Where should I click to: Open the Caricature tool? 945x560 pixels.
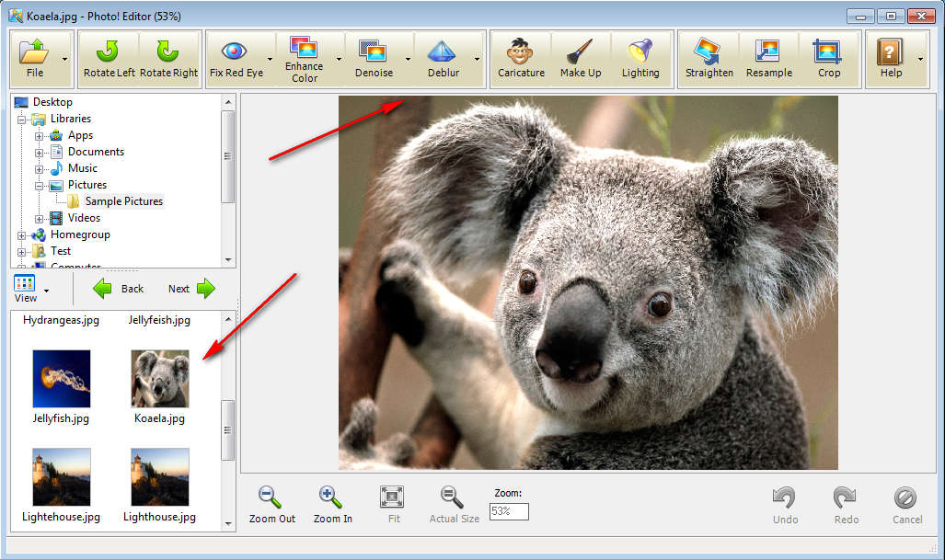point(521,59)
